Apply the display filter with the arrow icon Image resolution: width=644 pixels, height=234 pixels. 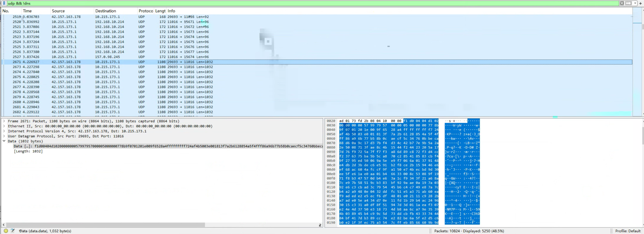click(628, 3)
